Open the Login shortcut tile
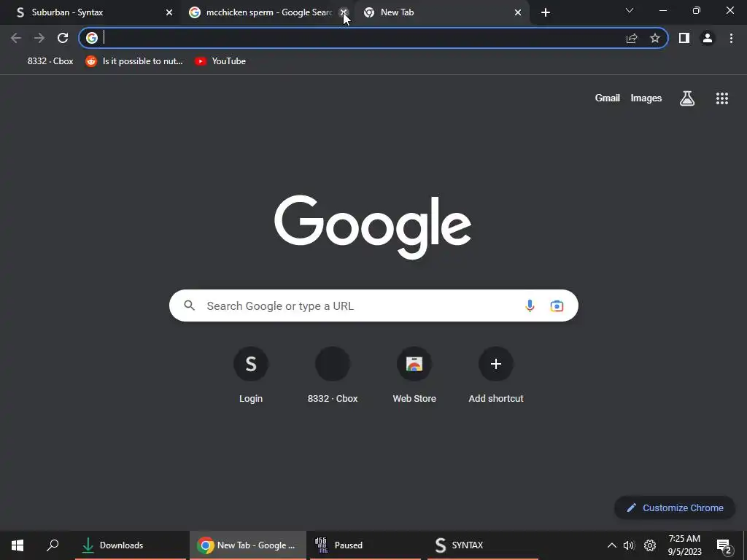This screenshot has width=747, height=560. click(251, 376)
